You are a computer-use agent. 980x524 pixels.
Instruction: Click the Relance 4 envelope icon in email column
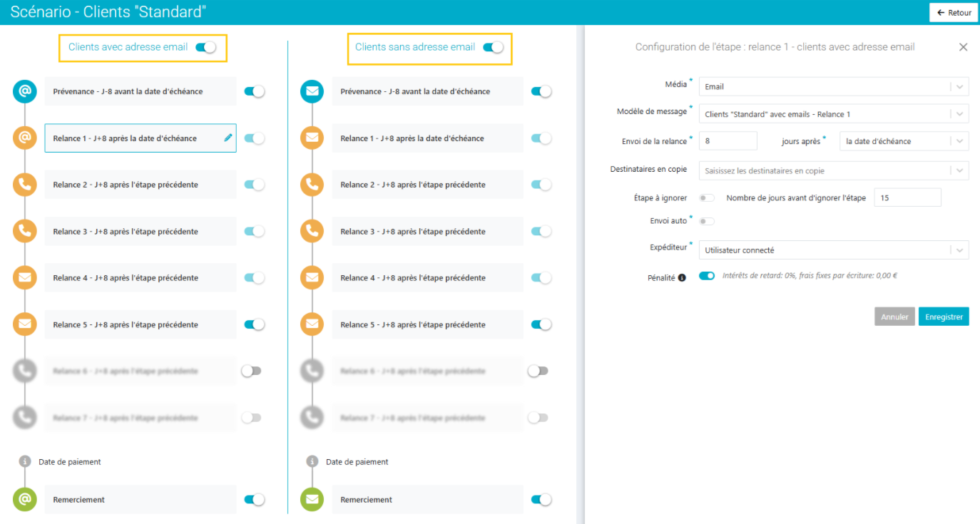click(25, 278)
